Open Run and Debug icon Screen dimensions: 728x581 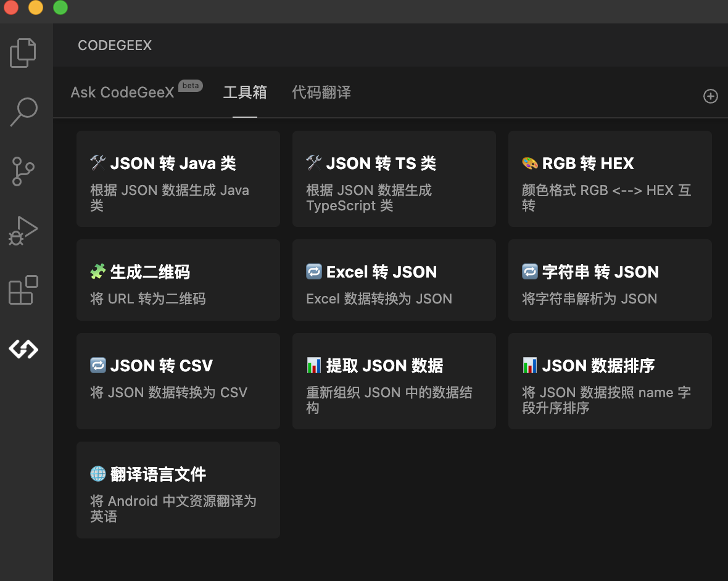(x=23, y=231)
